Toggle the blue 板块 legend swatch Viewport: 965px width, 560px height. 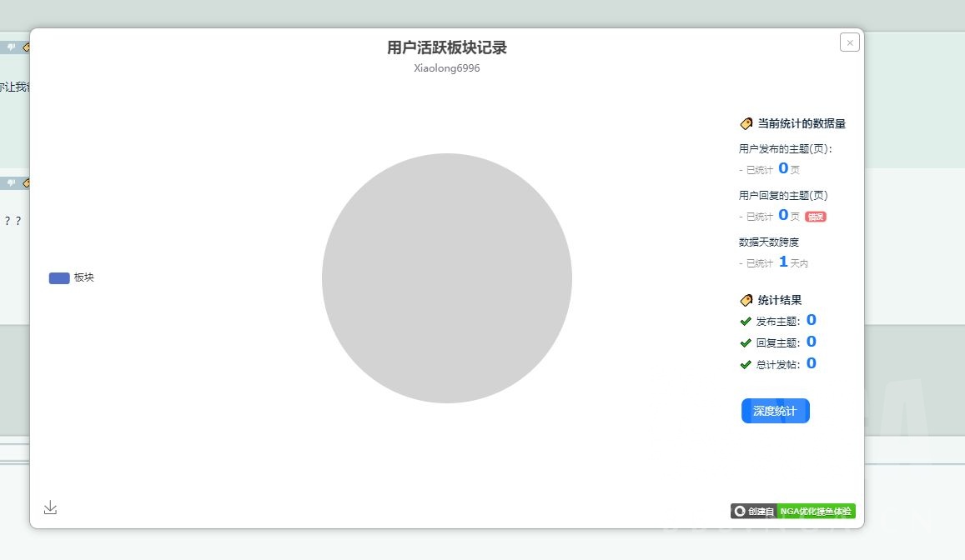click(x=59, y=278)
